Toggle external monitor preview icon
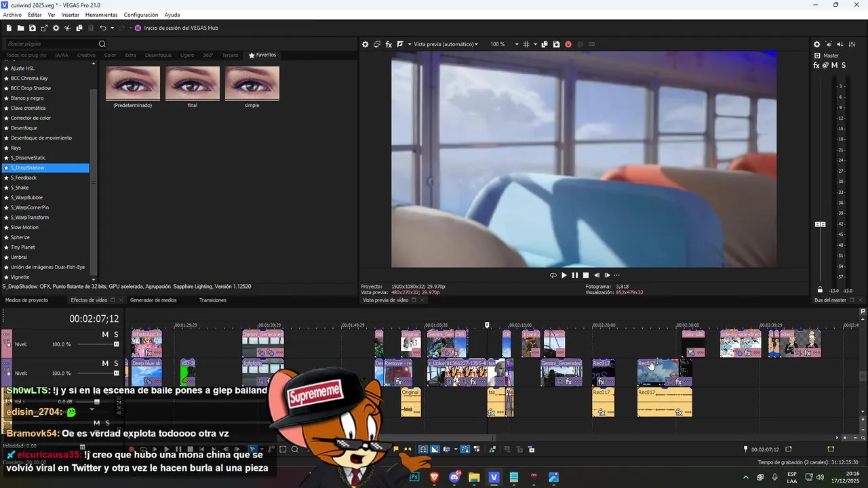 pyautogui.click(x=377, y=44)
